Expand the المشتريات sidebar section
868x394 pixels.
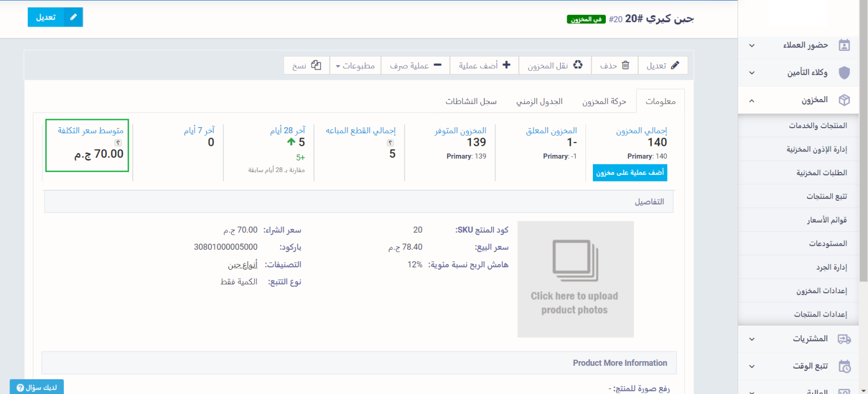coord(751,339)
